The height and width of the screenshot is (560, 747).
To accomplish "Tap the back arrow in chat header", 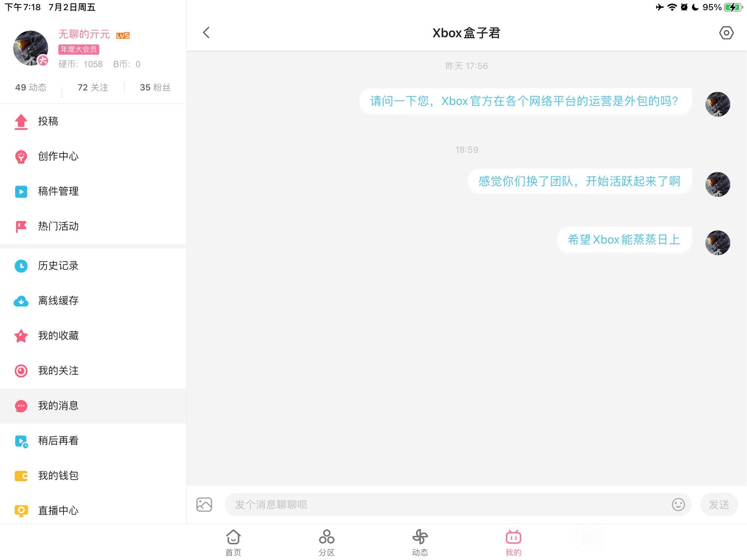I will pyautogui.click(x=206, y=32).
